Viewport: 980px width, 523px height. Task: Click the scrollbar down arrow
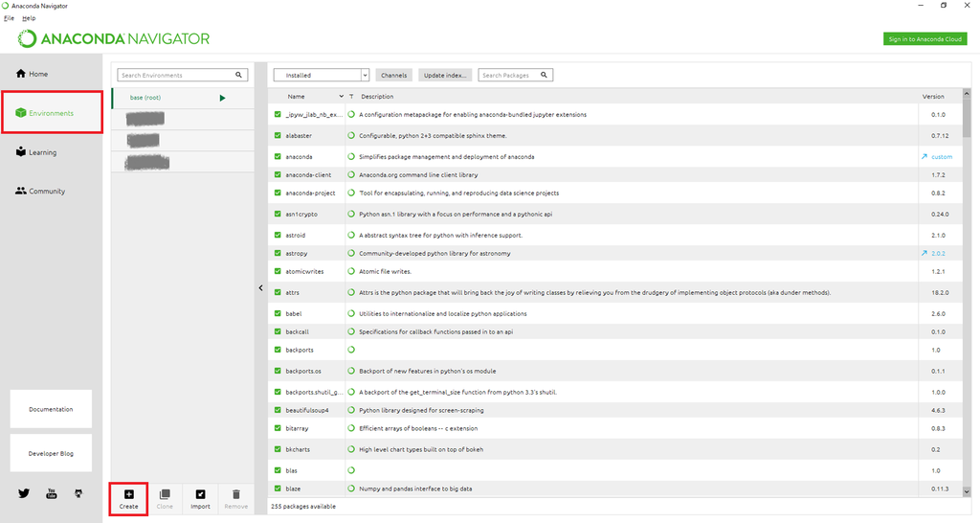pos(967,491)
